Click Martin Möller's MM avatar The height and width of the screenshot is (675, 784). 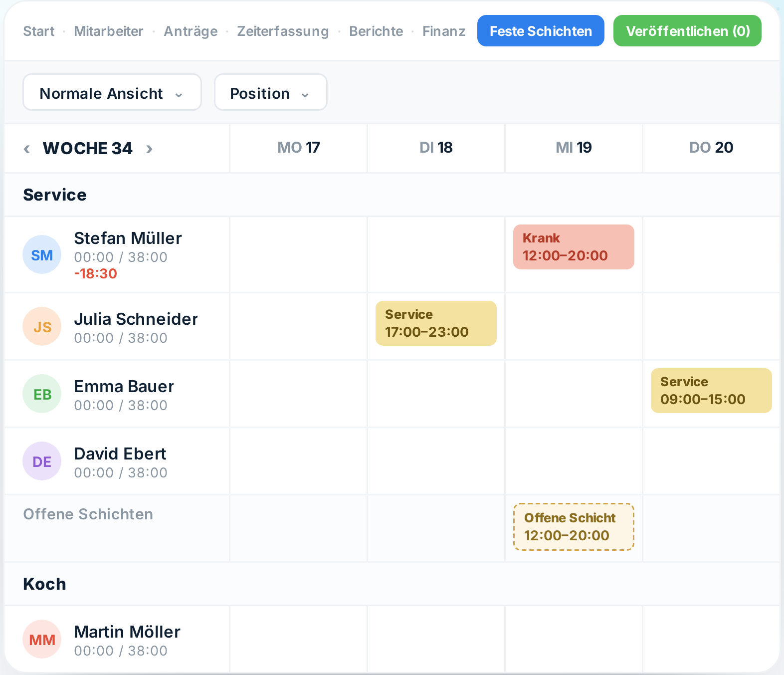(42, 639)
